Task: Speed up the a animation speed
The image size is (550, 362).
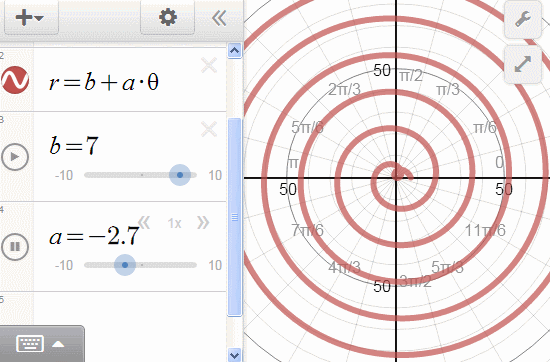Action: [x=203, y=222]
